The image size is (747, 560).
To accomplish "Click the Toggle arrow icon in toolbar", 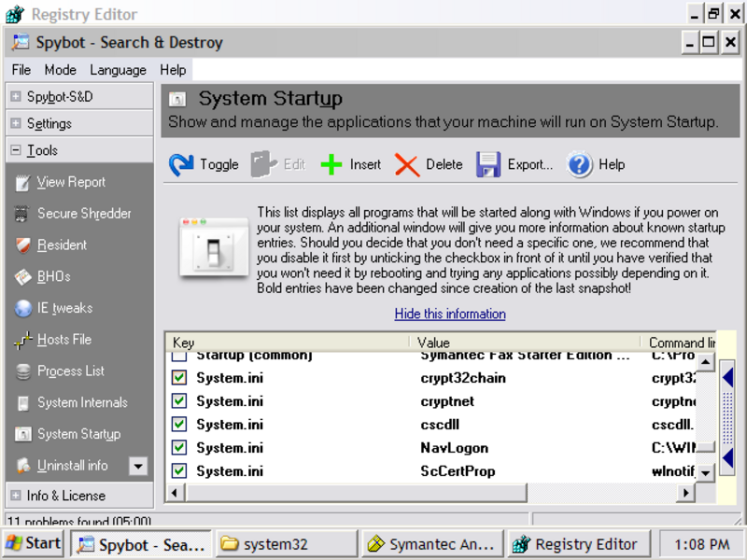I will click(x=181, y=165).
